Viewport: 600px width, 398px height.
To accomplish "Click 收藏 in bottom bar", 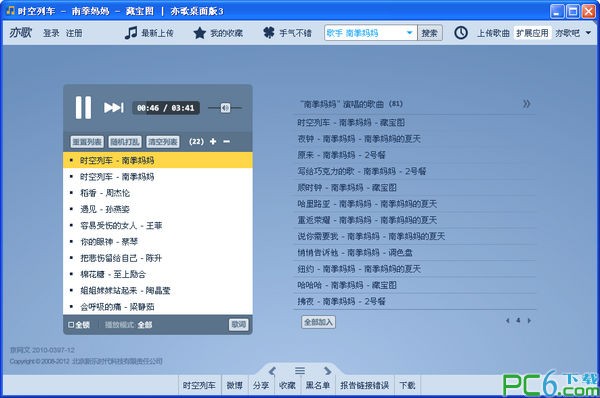I will (287, 385).
